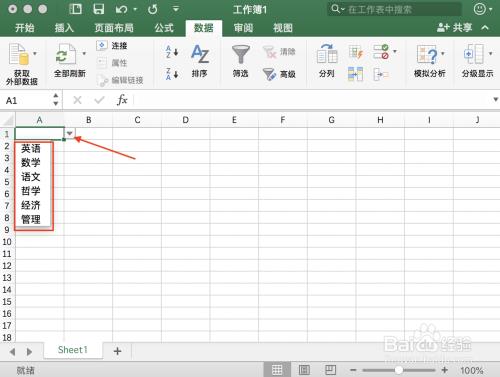This screenshot has width=500, height=377.
Task: Click the page layout template icon
Action: click(x=75, y=9)
